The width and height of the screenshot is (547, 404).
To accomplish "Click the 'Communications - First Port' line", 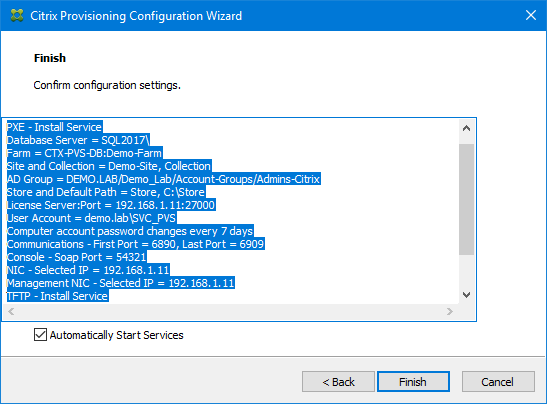I will coord(136,244).
